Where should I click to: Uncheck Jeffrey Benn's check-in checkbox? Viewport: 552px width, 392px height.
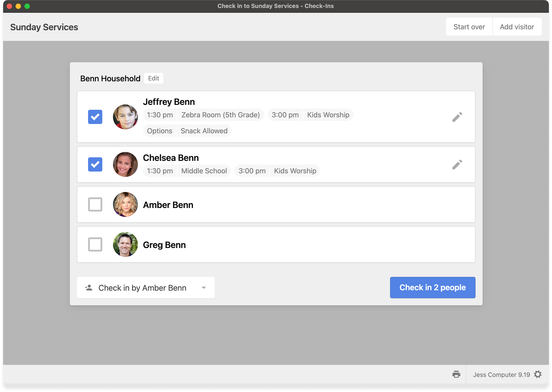95,117
